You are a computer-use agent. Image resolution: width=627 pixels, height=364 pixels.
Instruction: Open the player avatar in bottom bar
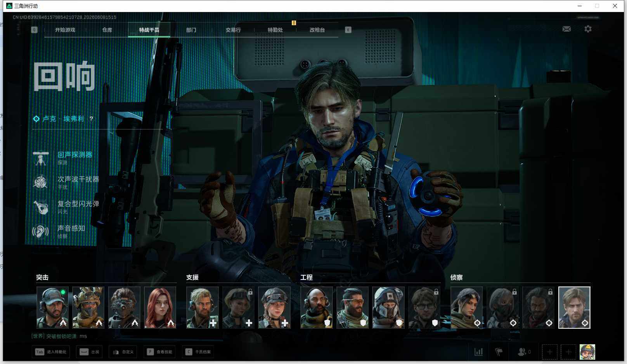click(x=587, y=352)
